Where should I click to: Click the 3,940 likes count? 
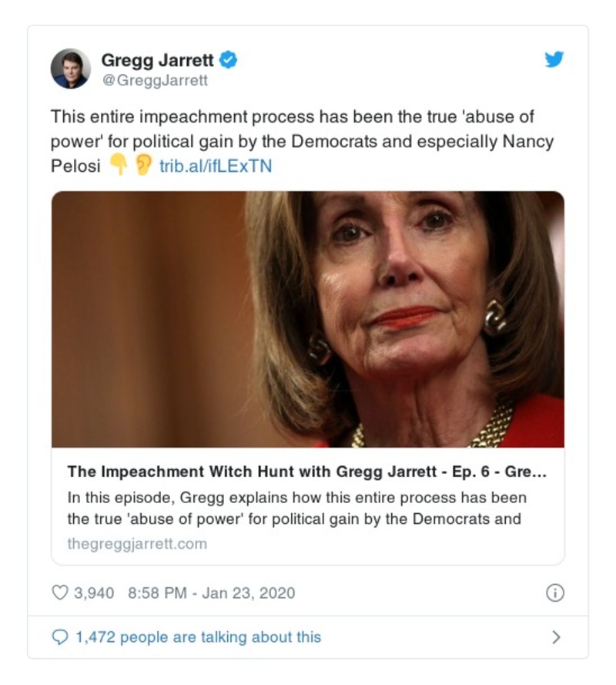coord(94,593)
